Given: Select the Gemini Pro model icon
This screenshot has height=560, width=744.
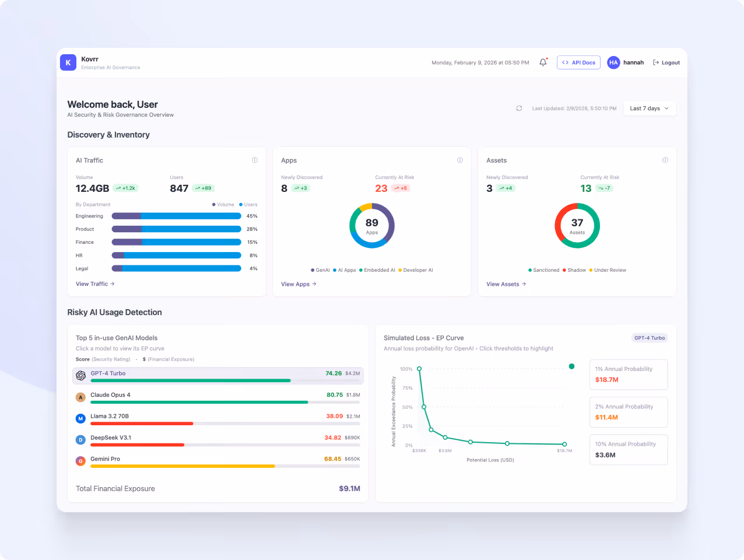Looking at the screenshot, I should pyautogui.click(x=80, y=461).
